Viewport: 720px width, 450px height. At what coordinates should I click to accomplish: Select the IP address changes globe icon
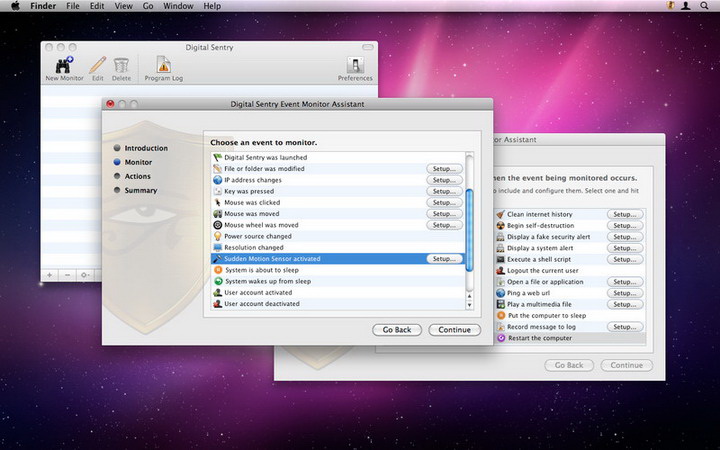pyautogui.click(x=217, y=180)
